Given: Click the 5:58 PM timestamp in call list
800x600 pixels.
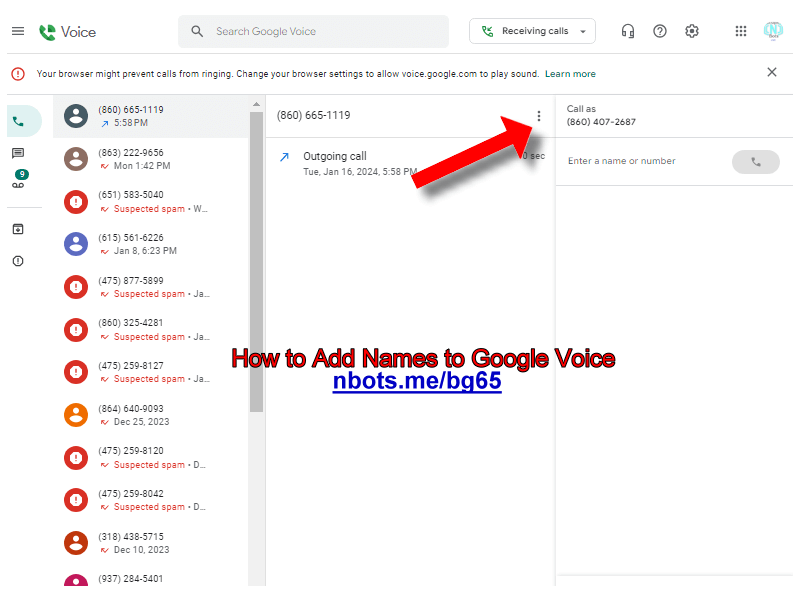Looking at the screenshot, I should [x=131, y=123].
